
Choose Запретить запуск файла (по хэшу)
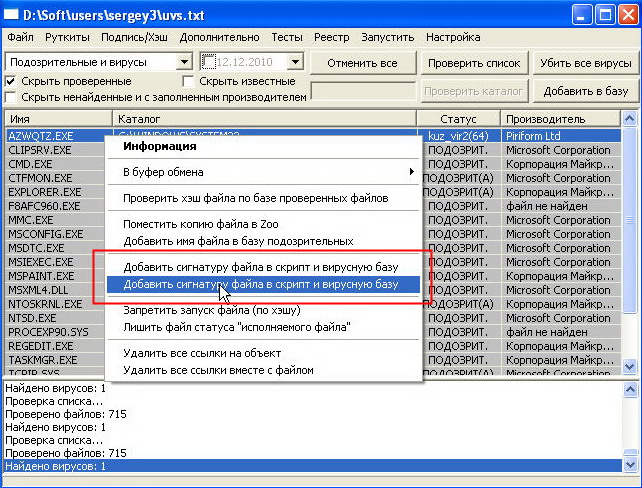264,310
